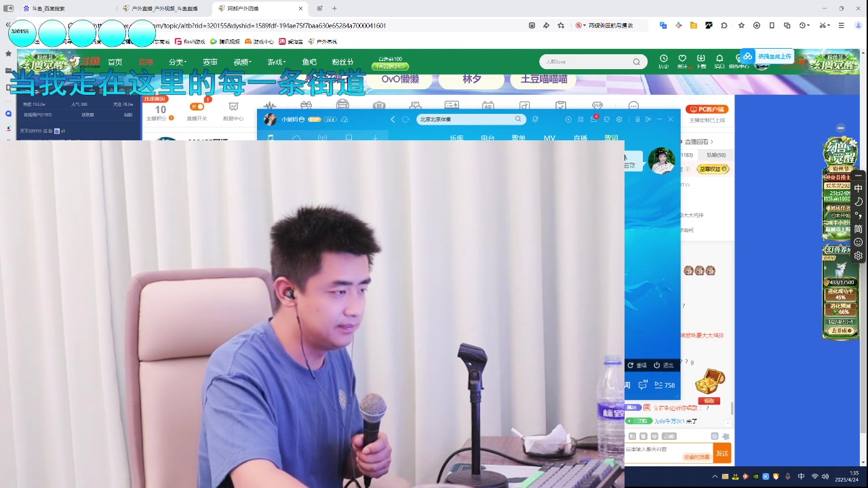Open the MV tab in music player
The width and height of the screenshot is (868, 488).
549,138
